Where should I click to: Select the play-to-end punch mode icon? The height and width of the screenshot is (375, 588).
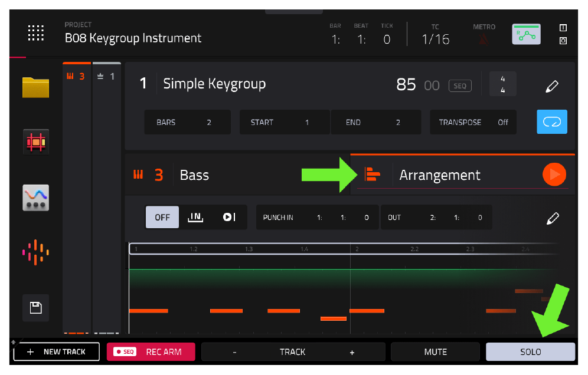[x=229, y=218]
